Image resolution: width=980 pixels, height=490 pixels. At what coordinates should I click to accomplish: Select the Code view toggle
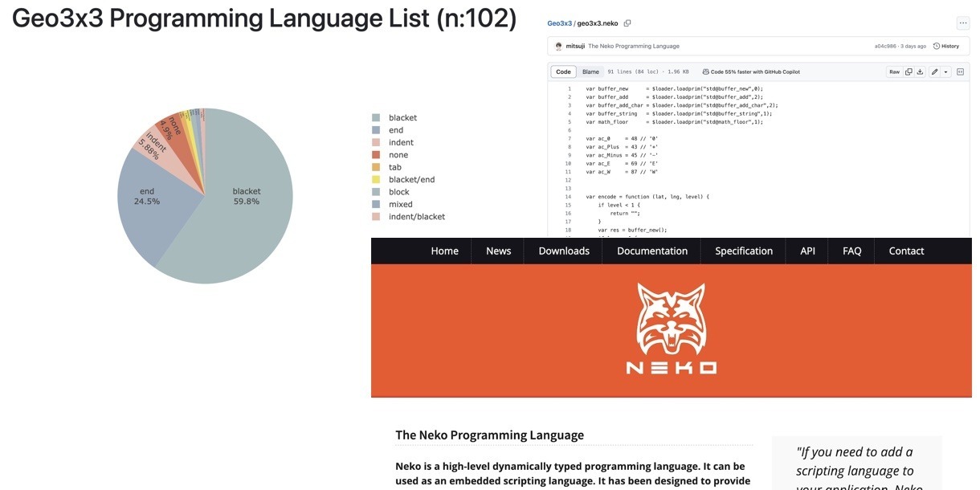pyautogui.click(x=563, y=72)
